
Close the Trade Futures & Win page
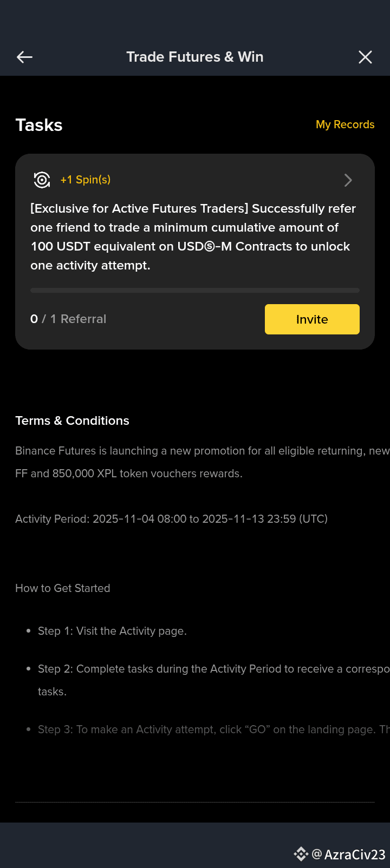click(365, 57)
